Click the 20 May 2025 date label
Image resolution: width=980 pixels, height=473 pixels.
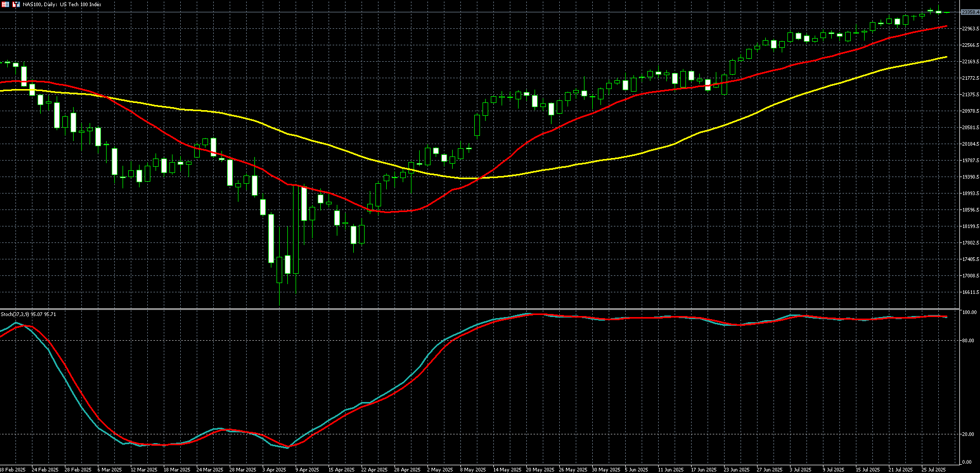(x=540, y=469)
